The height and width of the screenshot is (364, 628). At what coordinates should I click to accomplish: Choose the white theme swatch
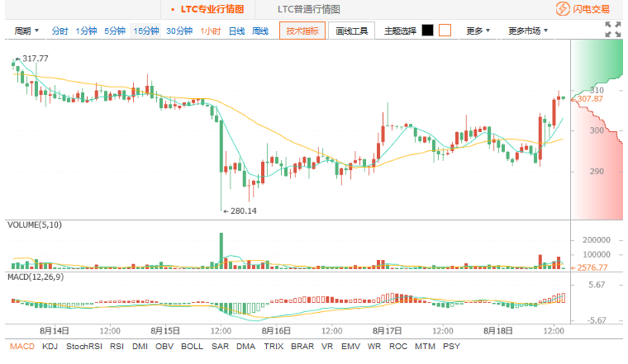[x=445, y=31]
